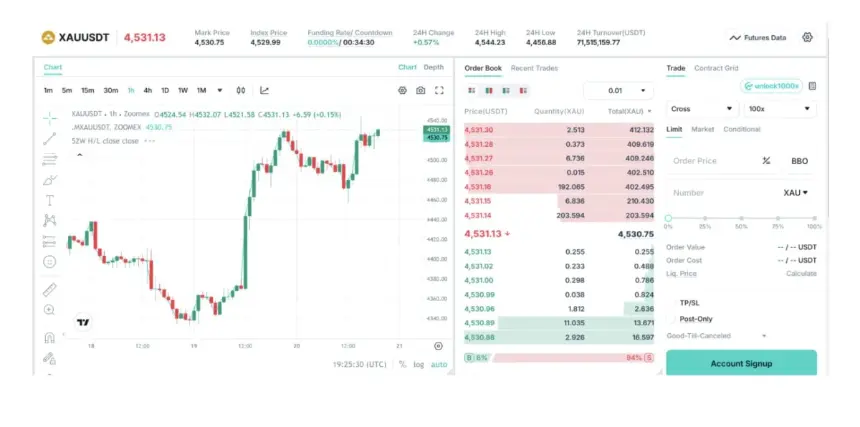This screenshot has width=860, height=427.
Task: Click the Account Signup button
Action: (742, 363)
